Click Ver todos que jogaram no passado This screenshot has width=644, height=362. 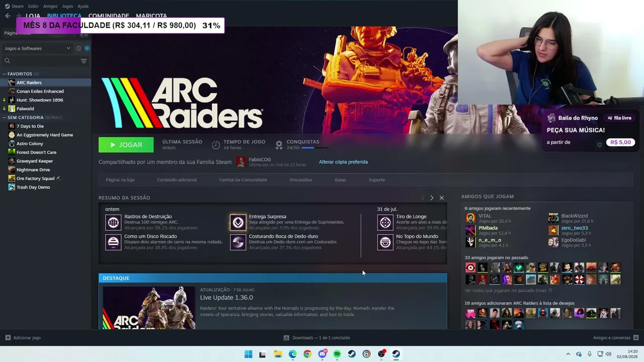coord(508,291)
